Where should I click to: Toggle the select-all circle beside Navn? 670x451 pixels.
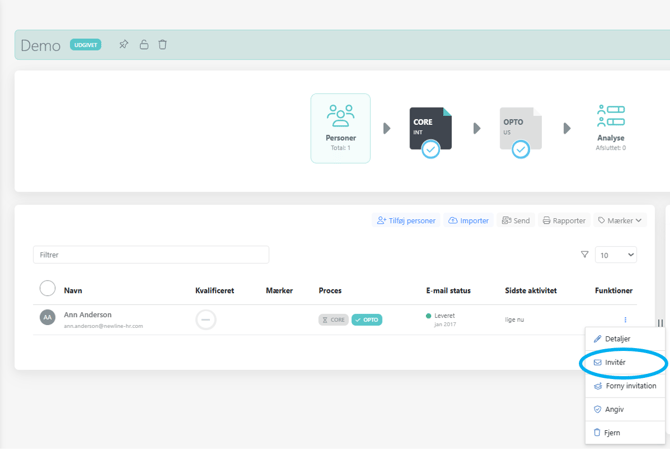click(x=47, y=289)
